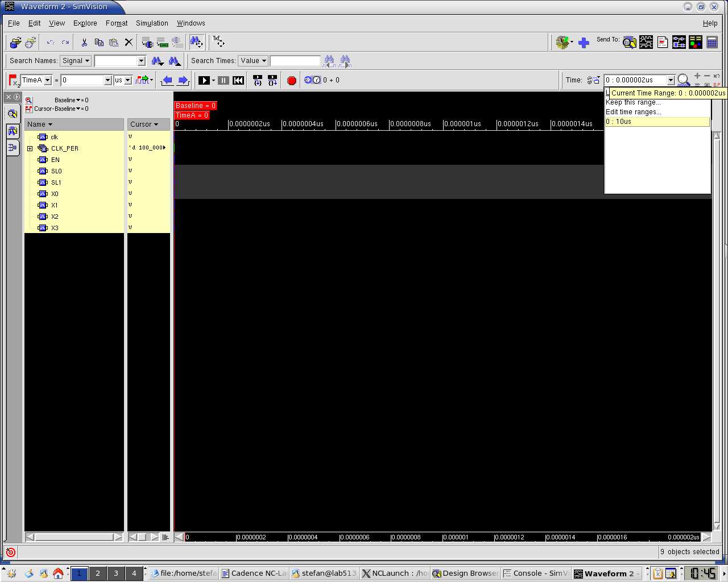Open the Edit menu

(x=35, y=23)
